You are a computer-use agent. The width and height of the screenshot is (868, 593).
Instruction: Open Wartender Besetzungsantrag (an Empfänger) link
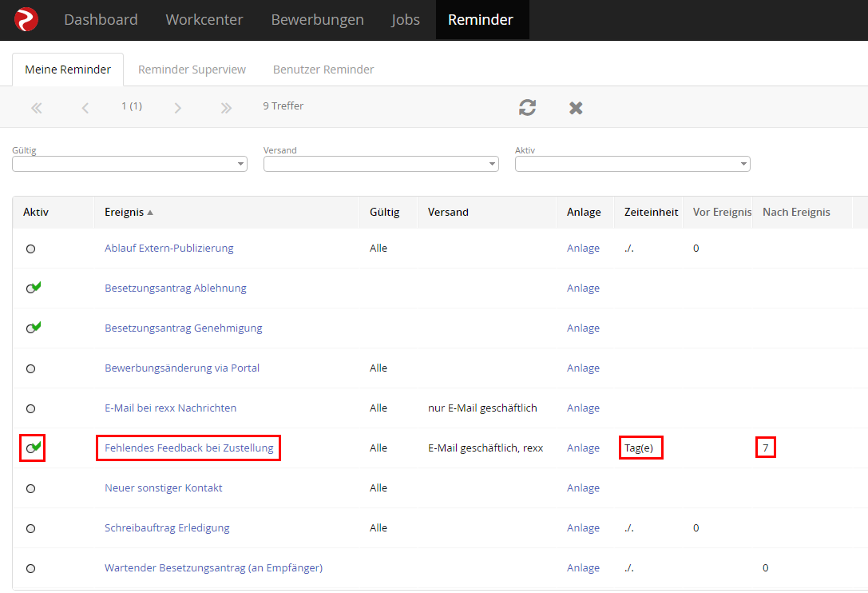[x=213, y=567]
